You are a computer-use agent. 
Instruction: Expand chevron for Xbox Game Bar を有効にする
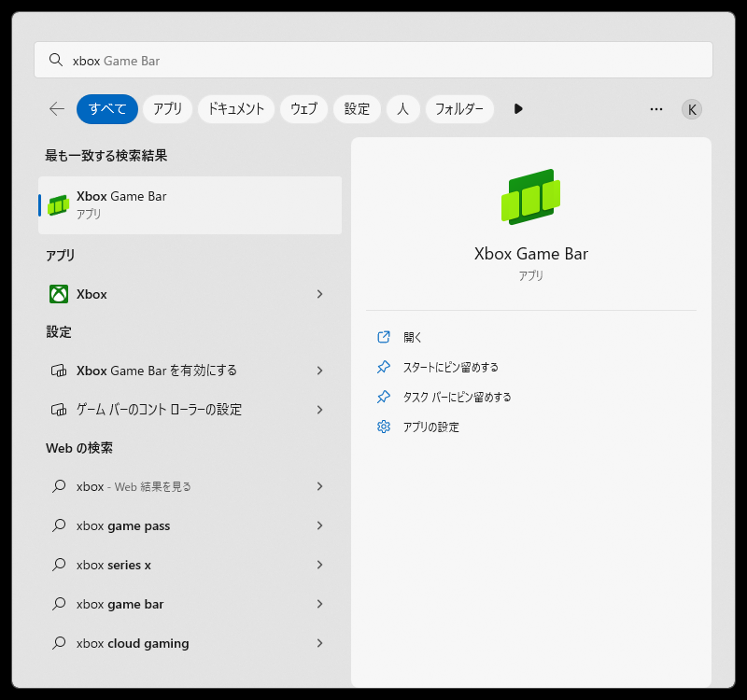[319, 371]
